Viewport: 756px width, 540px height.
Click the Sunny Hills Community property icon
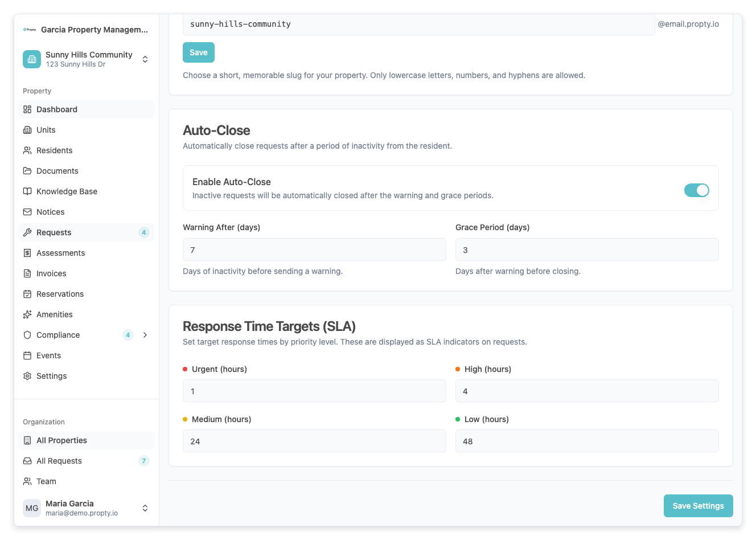(x=32, y=59)
